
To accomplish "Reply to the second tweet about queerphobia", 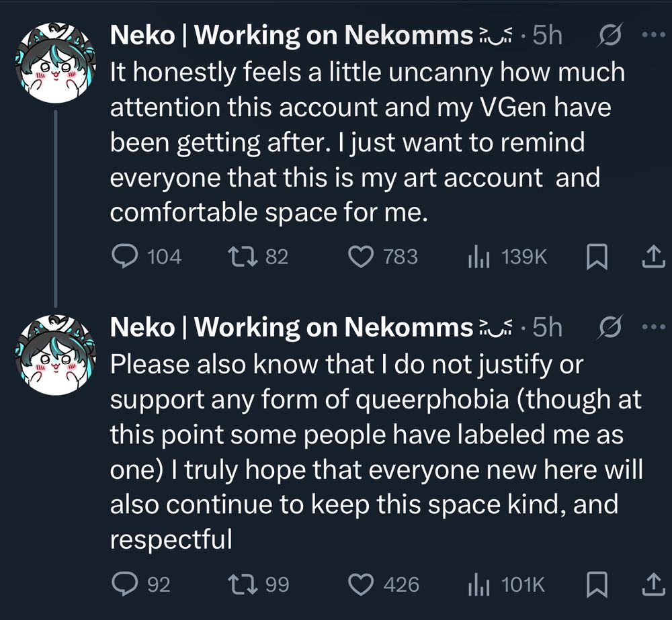I will (x=123, y=584).
